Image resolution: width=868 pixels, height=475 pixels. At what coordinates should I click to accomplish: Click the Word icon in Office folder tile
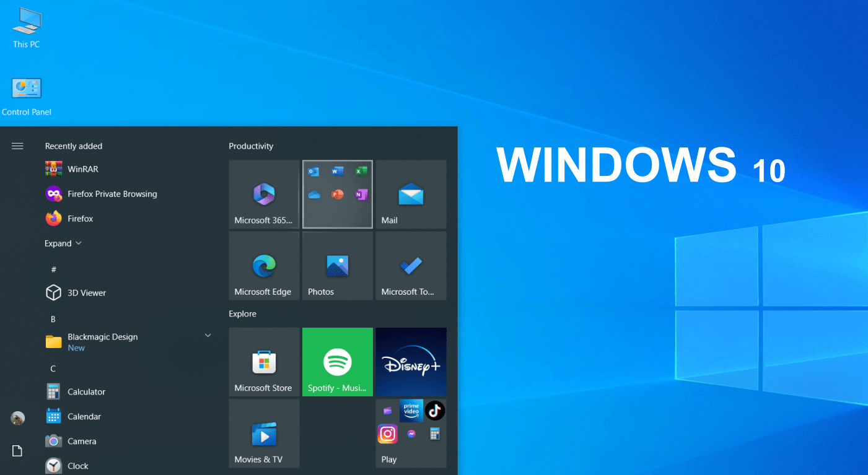338,172
